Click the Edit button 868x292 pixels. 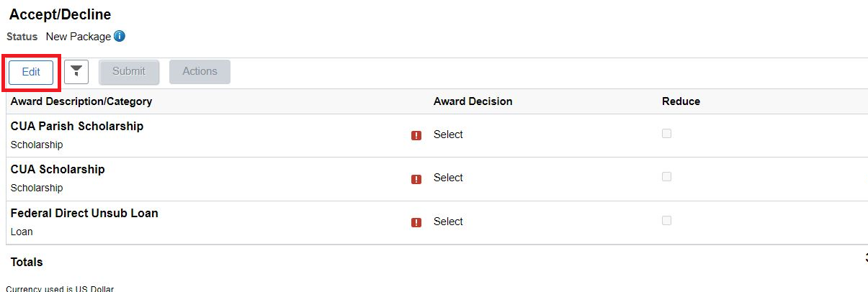click(31, 72)
